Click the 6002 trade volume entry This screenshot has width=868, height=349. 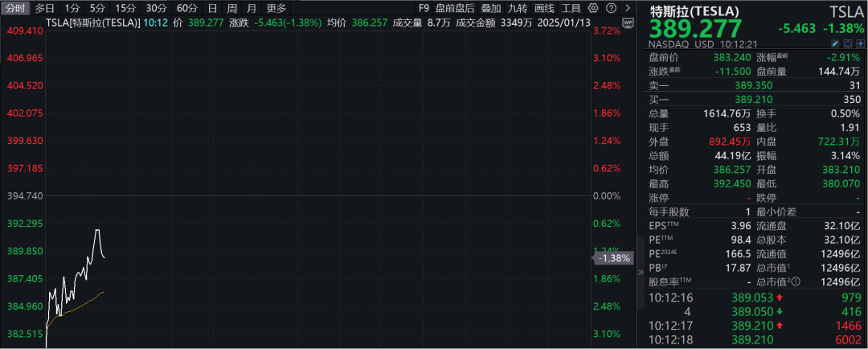[x=850, y=339]
